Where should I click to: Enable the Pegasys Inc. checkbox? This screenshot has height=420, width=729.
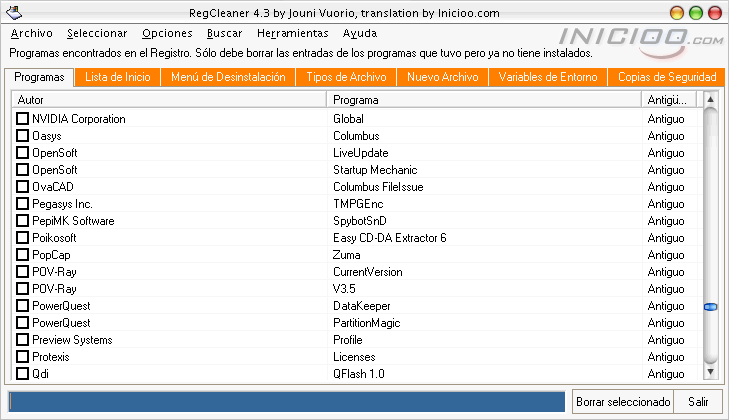22,203
